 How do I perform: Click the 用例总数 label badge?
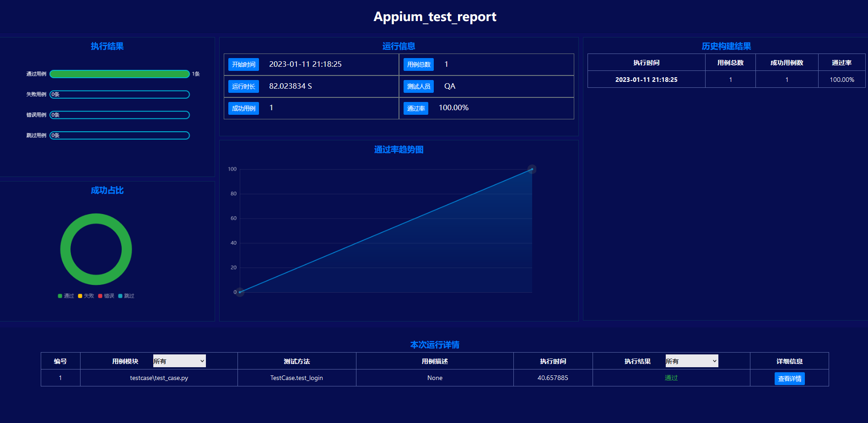pos(419,64)
